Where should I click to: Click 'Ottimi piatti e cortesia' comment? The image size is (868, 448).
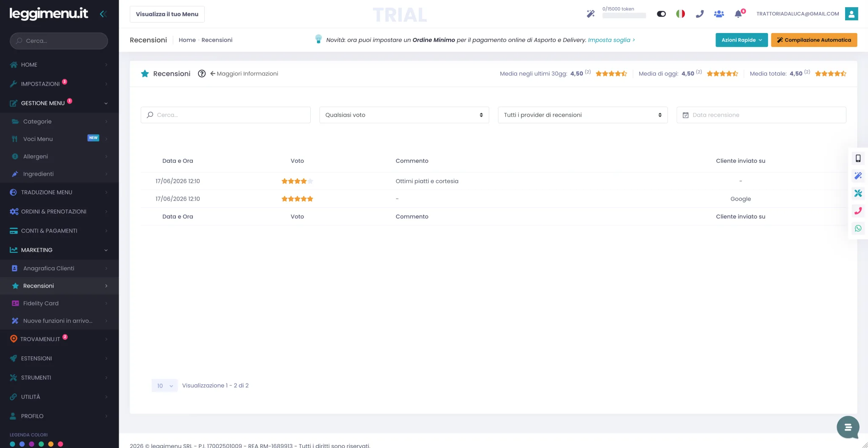pyautogui.click(x=427, y=181)
